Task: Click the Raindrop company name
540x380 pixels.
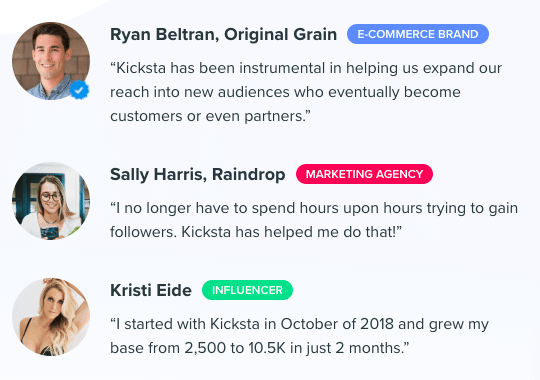Action: pyautogui.click(x=248, y=175)
